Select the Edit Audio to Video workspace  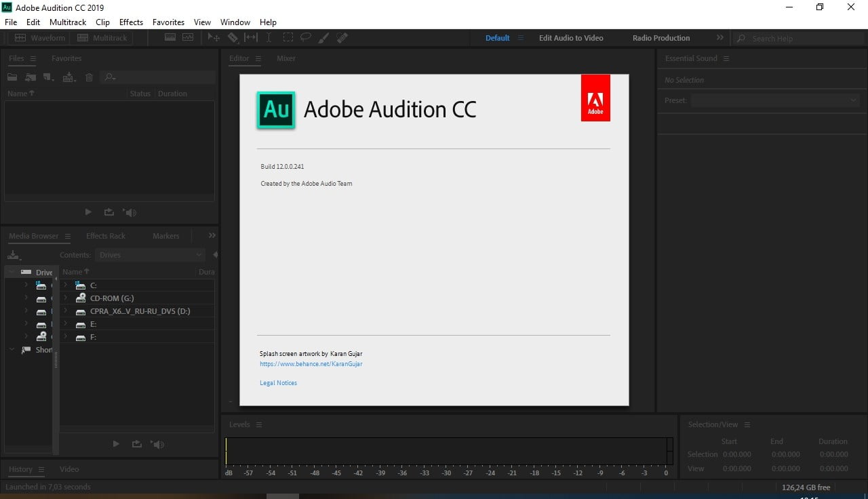[x=571, y=38]
